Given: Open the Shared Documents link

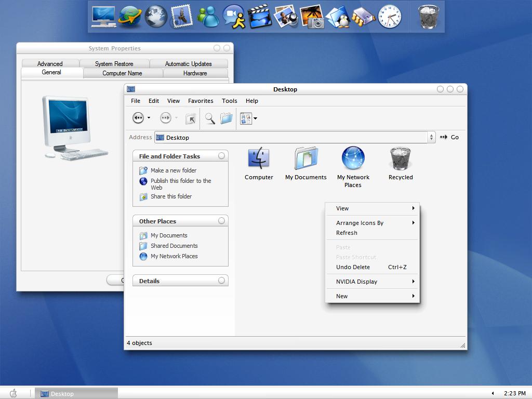Looking at the screenshot, I should coord(174,246).
